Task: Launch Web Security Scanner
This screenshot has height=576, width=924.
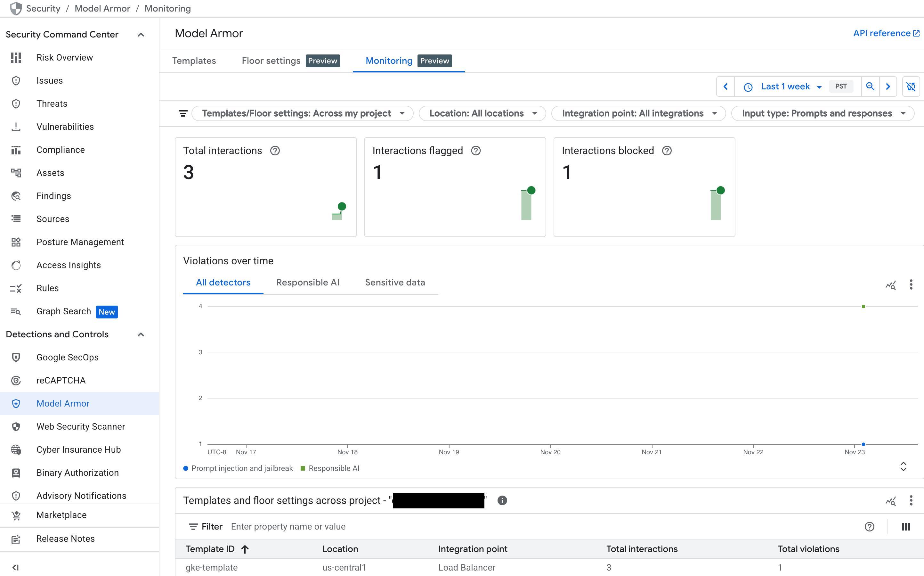Action: coord(80,426)
